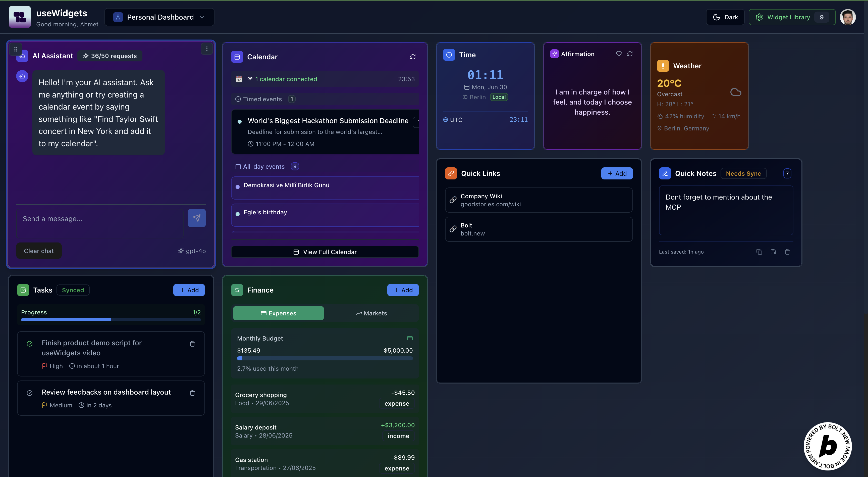This screenshot has width=868, height=477.
Task: Save the Quick Note
Action: point(773,252)
